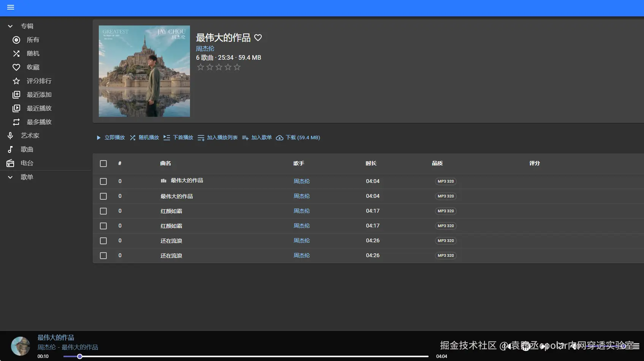
Task: Open artist link 周杰伦 under album title
Action: pyautogui.click(x=205, y=49)
